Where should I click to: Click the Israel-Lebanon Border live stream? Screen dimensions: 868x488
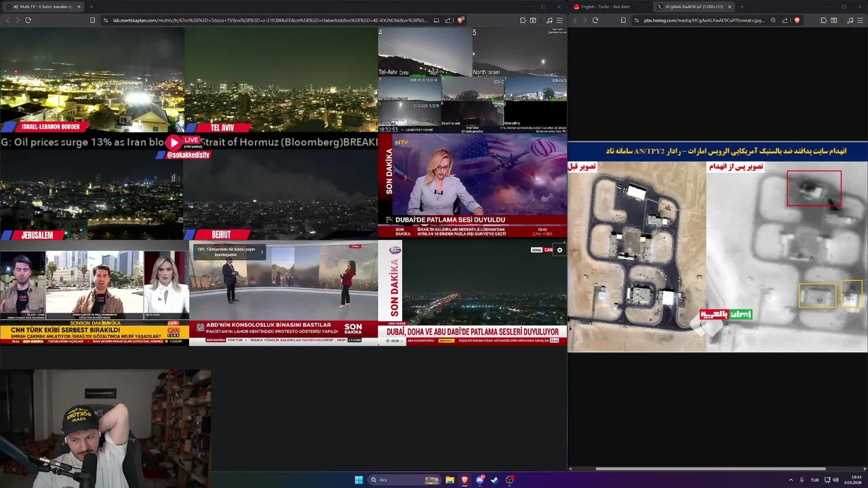pos(92,80)
